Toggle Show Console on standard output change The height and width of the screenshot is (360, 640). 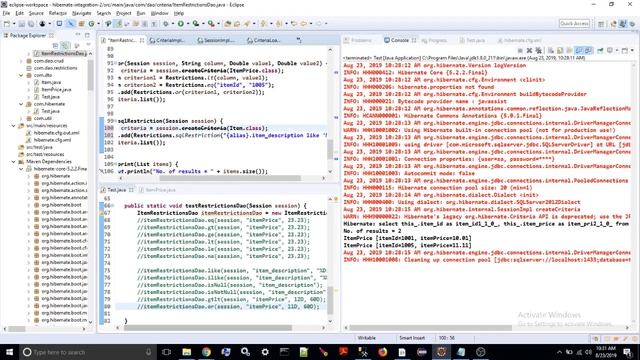pyautogui.click(x=579, y=51)
